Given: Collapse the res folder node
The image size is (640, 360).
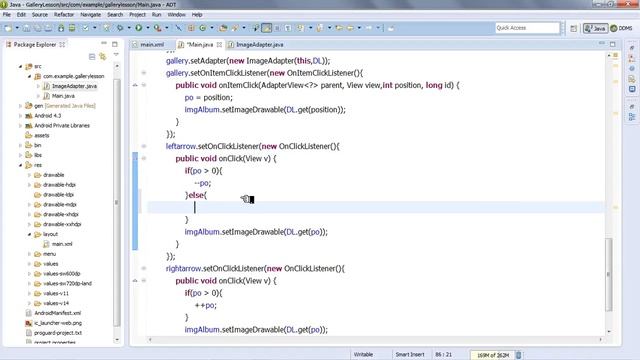Looking at the screenshot, I should tap(20, 165).
